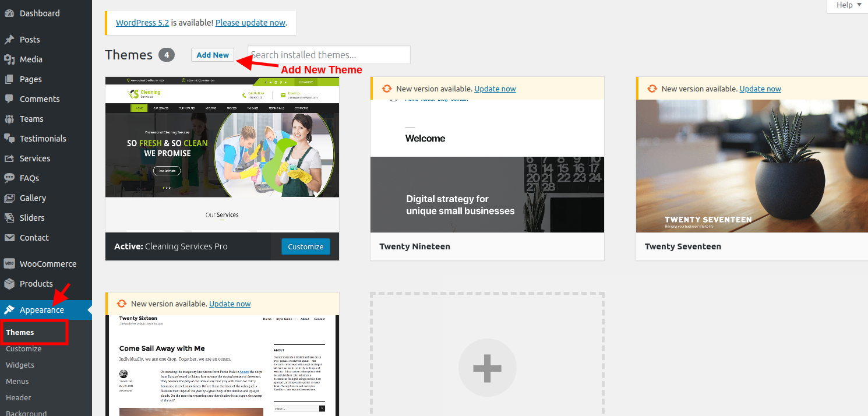Click the FAQs speech bubble icon
868x416 pixels.
(9, 178)
